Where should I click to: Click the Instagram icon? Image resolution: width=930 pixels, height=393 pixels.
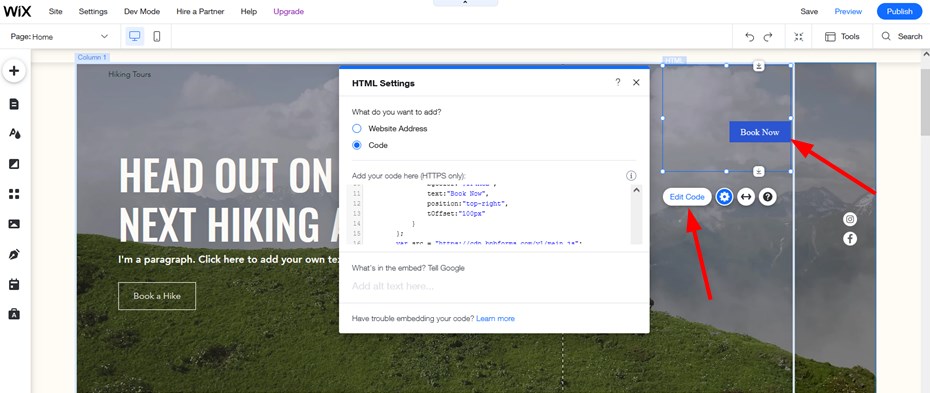pos(850,219)
